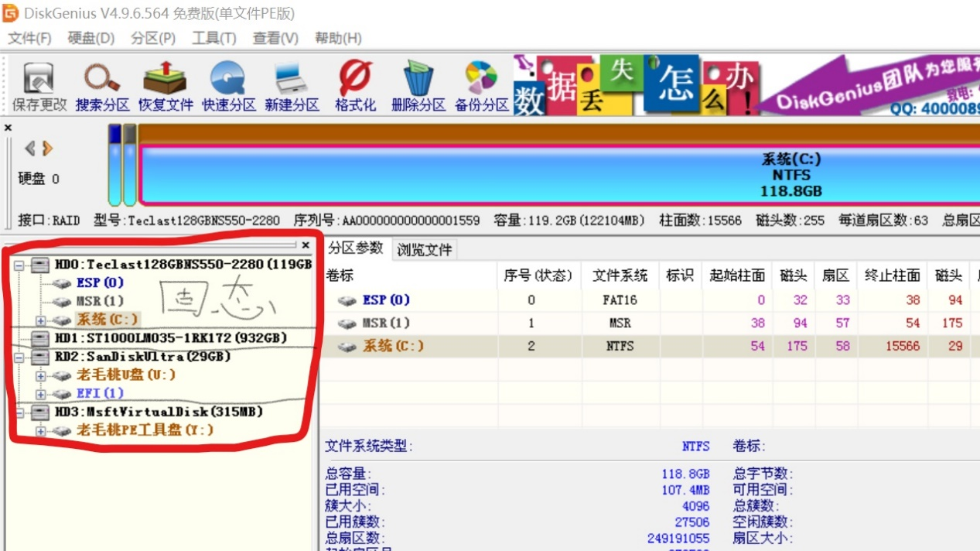Click the Recover Files (恢复文件) toolbar icon
Screen dimensions: 980x551
tap(166, 86)
